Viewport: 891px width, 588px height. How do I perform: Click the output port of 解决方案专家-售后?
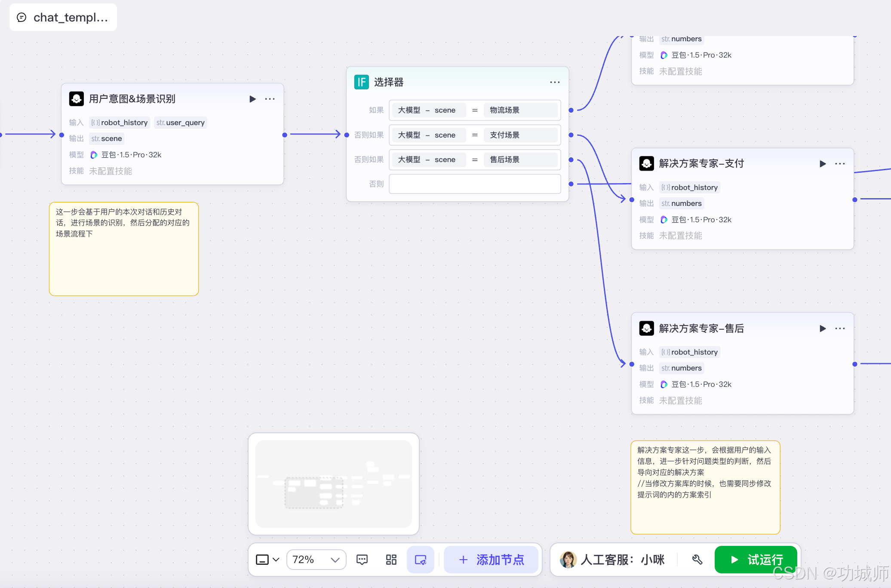855,364
